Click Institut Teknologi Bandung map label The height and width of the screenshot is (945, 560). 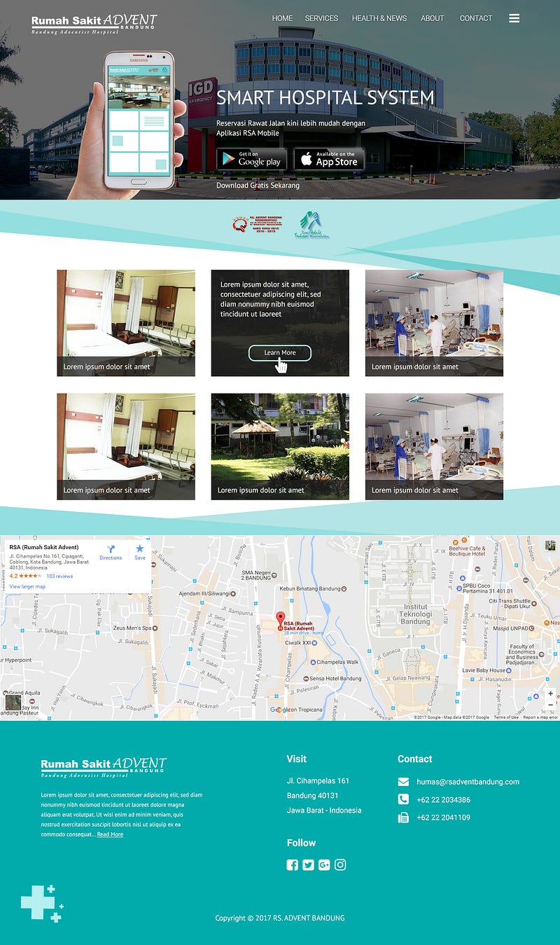pyautogui.click(x=416, y=616)
